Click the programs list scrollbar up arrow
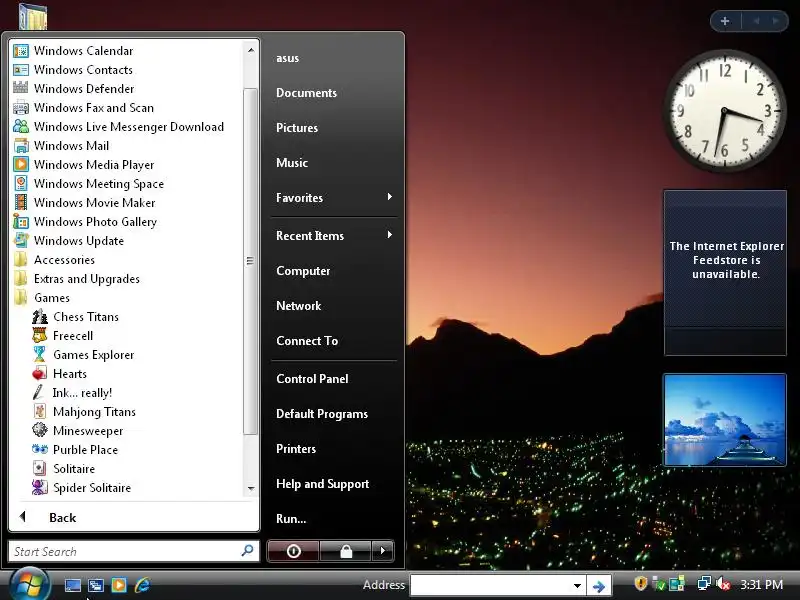Viewport: 800px width, 600px height. (x=251, y=50)
